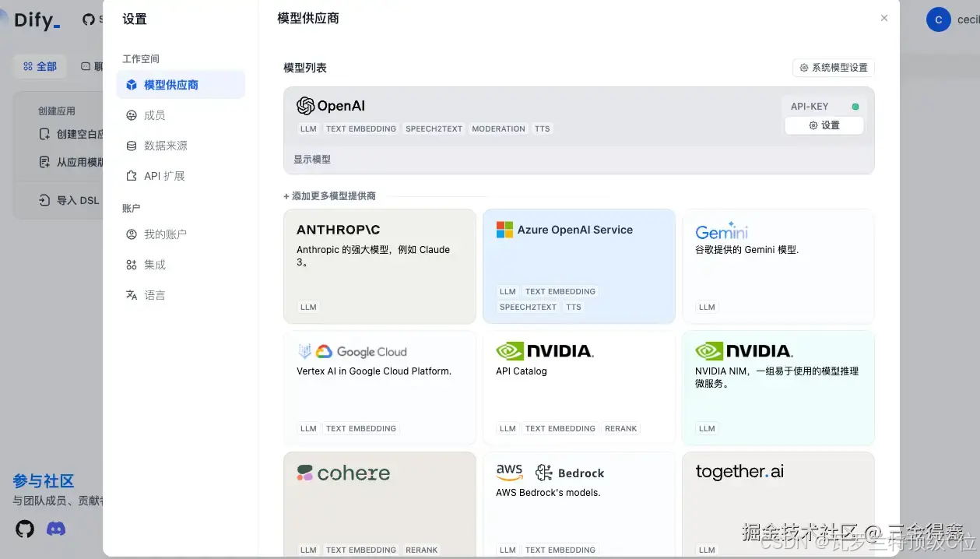This screenshot has height=559, width=980.
Task: Click the Google Cloud Vertex AI logo
Action: pyautogui.click(x=352, y=352)
